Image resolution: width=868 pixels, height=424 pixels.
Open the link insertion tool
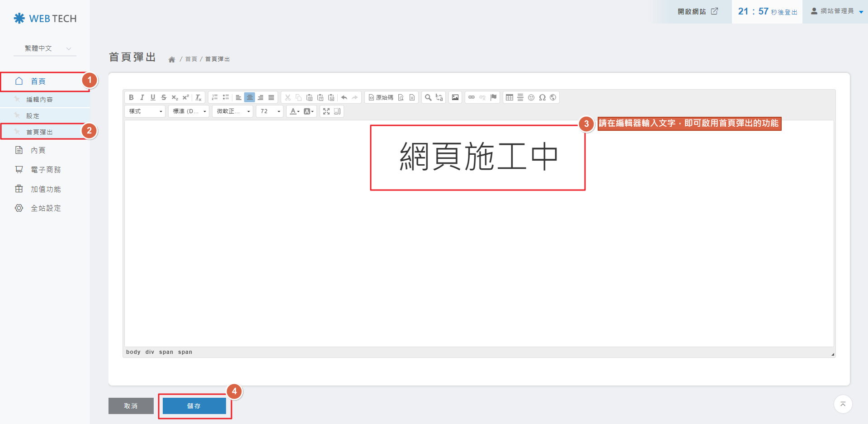point(472,97)
